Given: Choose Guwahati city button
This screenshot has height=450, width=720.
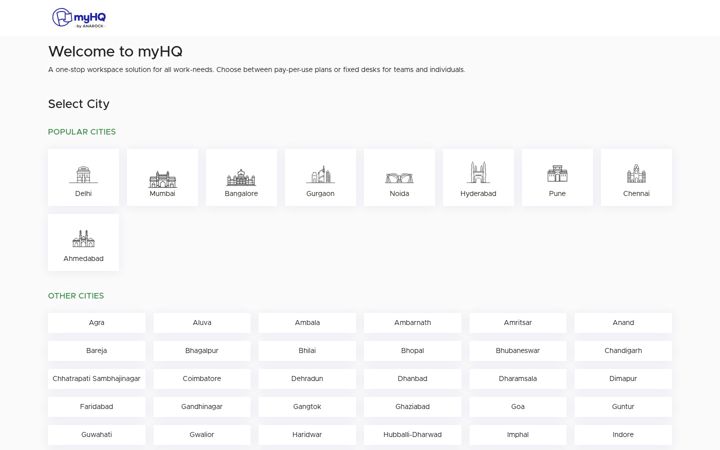Looking at the screenshot, I should click(96, 435).
